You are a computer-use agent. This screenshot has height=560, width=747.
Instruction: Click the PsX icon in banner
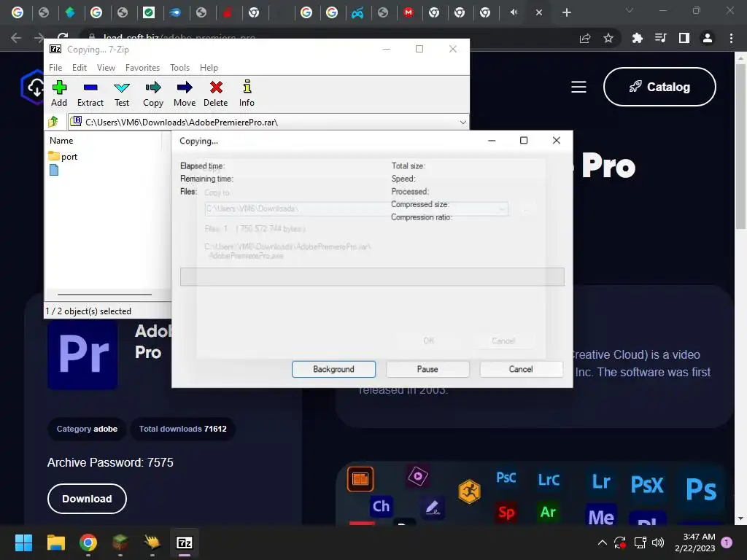point(646,485)
